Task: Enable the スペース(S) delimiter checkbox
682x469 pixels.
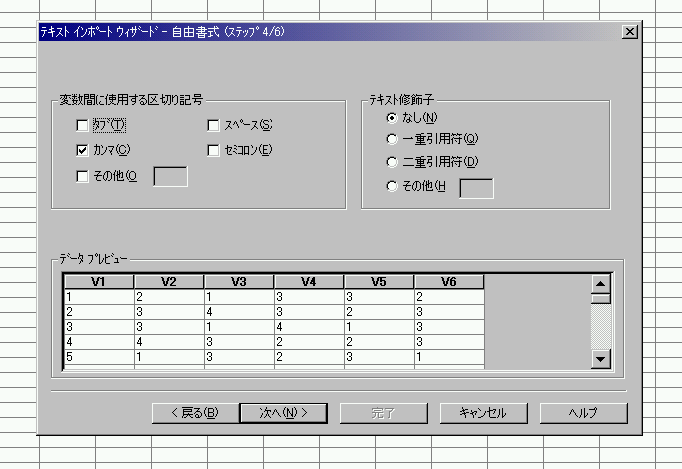Action: click(x=214, y=125)
